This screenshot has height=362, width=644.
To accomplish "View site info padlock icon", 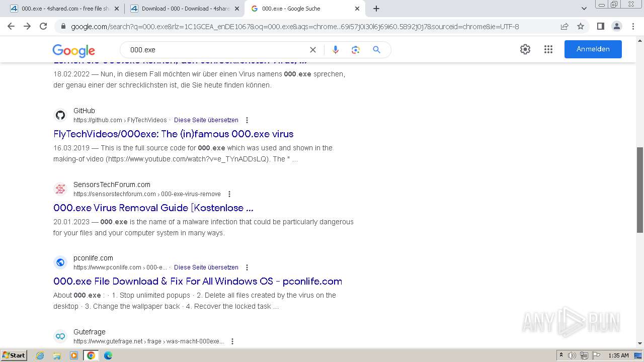I will (63, 27).
